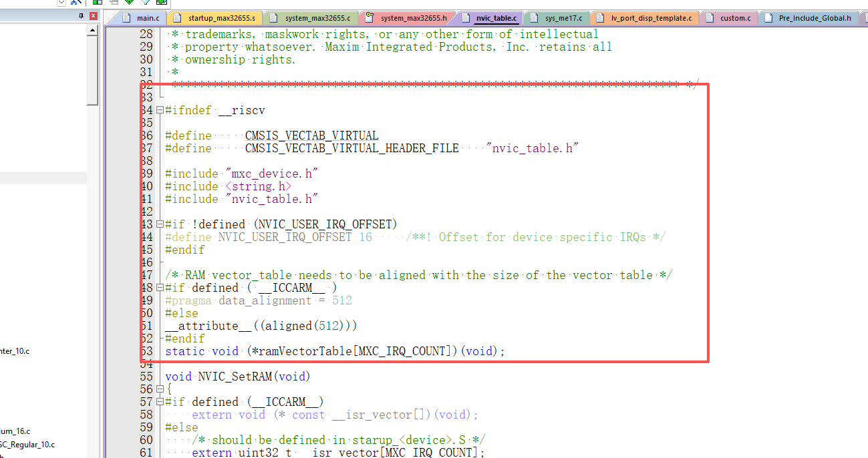Collapse the #if !defined fold at line 43

coord(160,224)
